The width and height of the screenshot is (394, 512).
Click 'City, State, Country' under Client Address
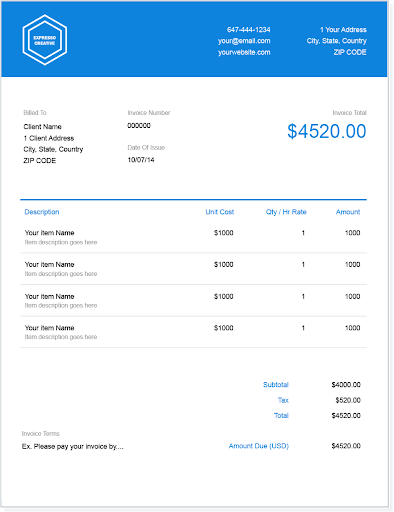[53, 149]
